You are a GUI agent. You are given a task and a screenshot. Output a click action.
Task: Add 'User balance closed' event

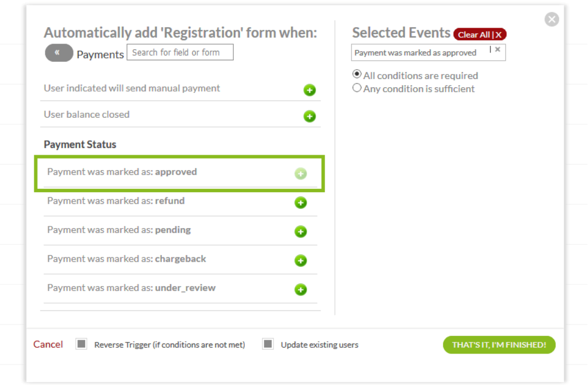[x=309, y=117]
